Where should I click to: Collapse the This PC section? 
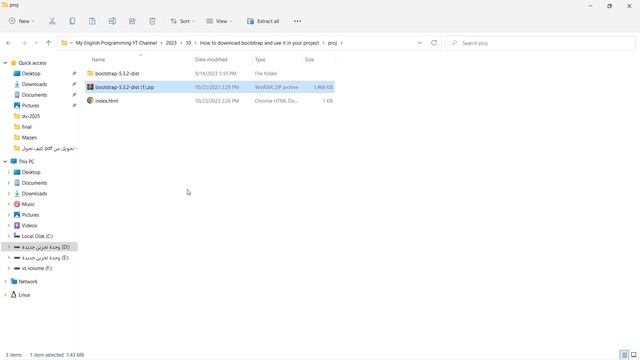[x=5, y=162]
